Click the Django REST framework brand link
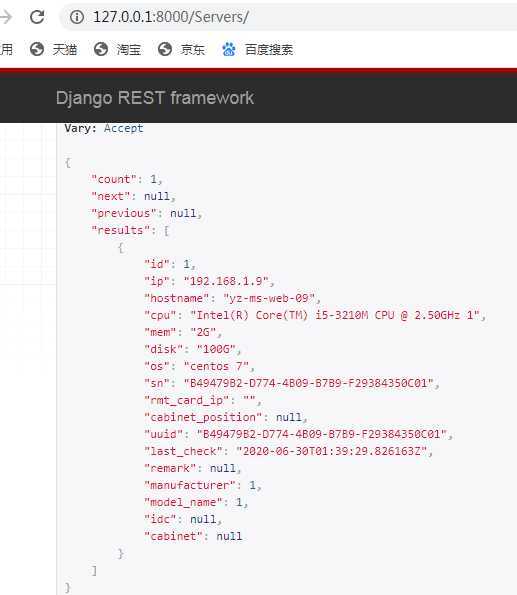Viewport: 517px width, 595px height. (x=155, y=98)
